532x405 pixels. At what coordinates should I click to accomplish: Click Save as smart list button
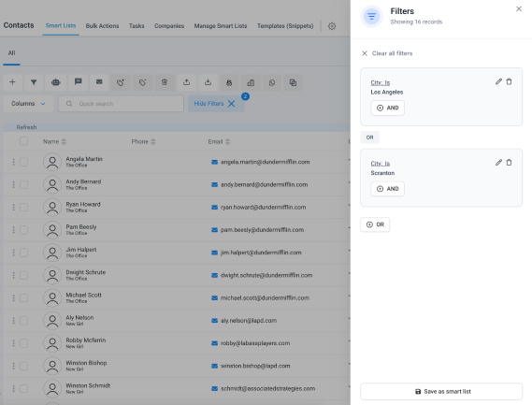pyautogui.click(x=441, y=391)
